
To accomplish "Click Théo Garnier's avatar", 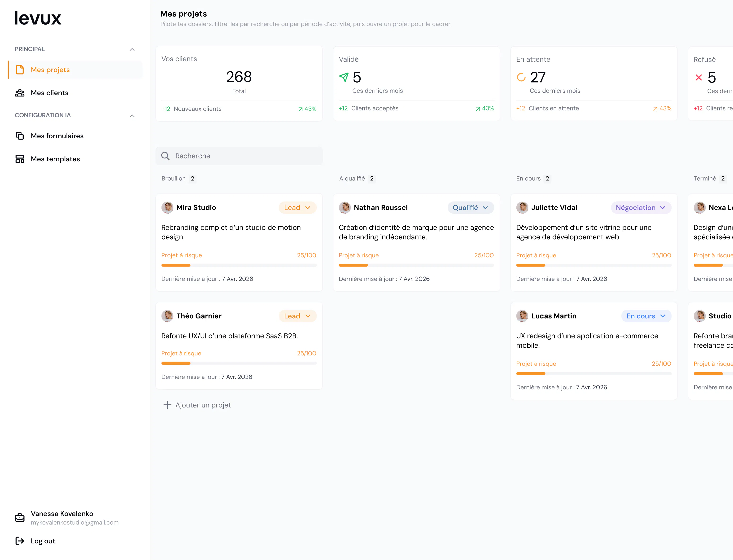I will (x=167, y=316).
